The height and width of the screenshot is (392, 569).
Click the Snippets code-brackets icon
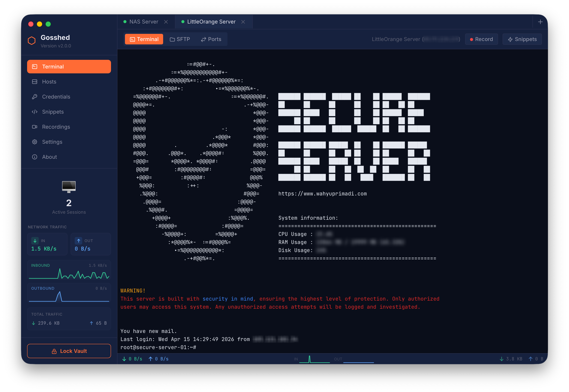point(35,112)
